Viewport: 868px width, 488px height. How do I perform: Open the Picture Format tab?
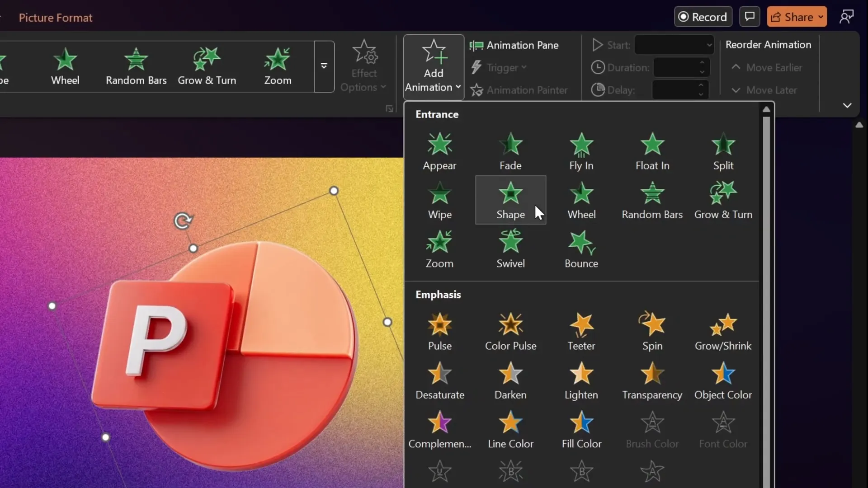tap(56, 18)
